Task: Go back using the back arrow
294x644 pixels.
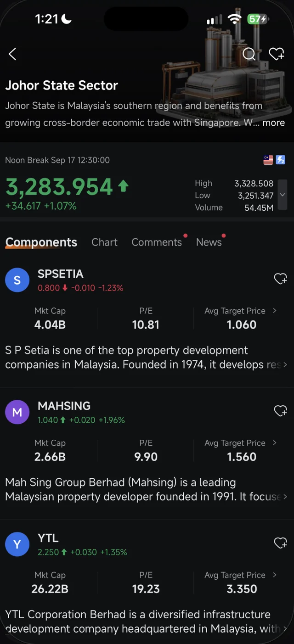Action: [x=12, y=54]
